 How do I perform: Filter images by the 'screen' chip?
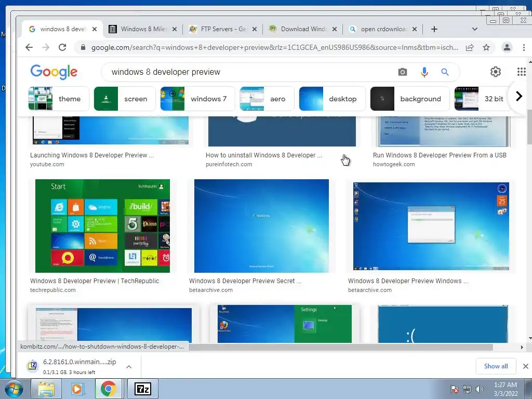[125, 99]
